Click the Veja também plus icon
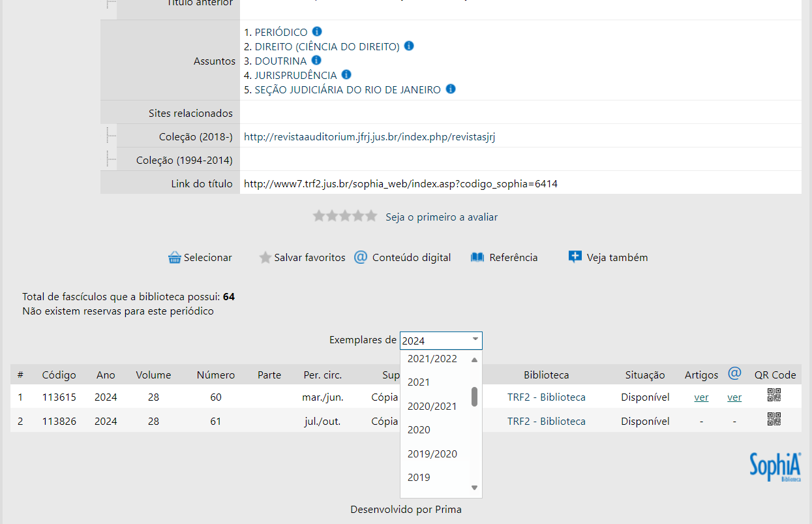This screenshot has width=812, height=524. pos(575,257)
